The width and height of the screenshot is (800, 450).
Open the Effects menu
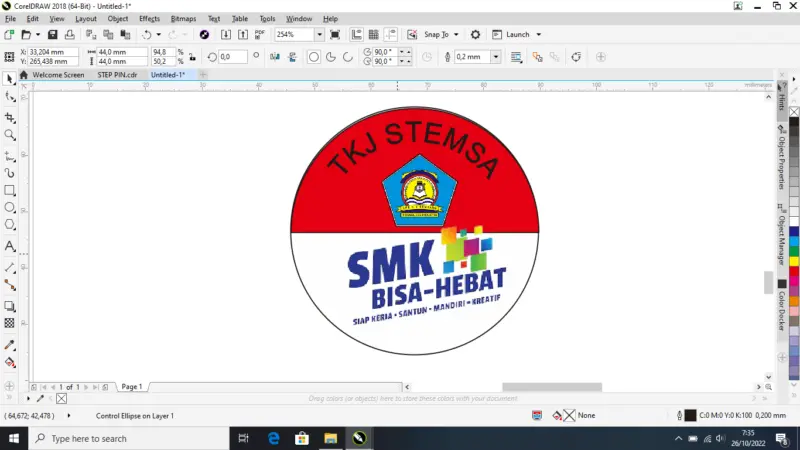(149, 19)
